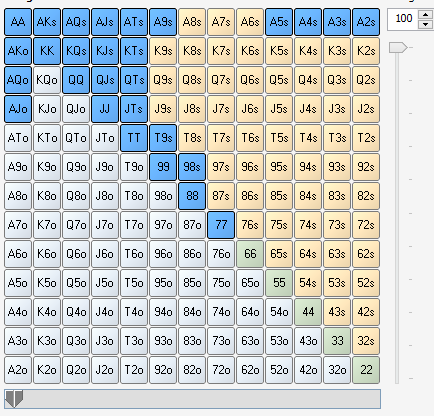Select the ATo offsuit hand
The width and height of the screenshot is (434, 416).
[x=18, y=138]
